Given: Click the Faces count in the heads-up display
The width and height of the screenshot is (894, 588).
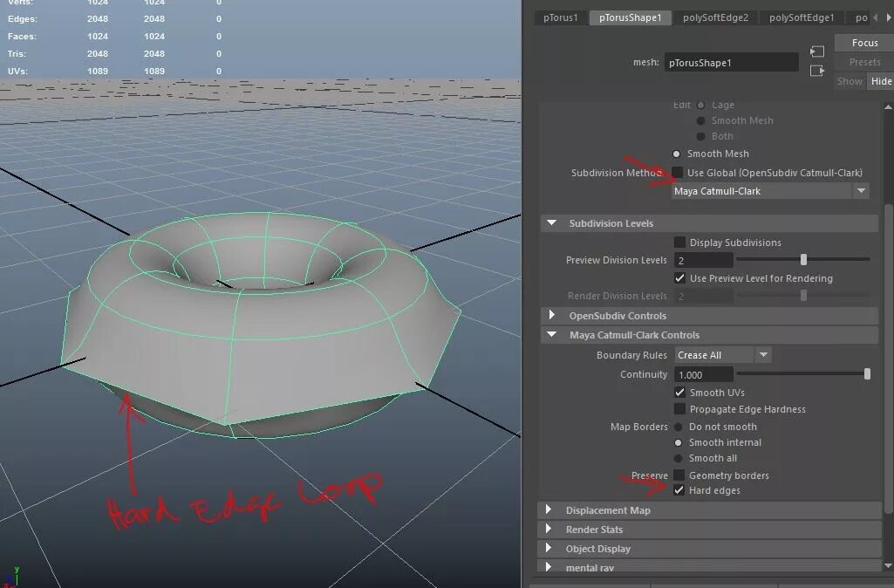Looking at the screenshot, I should tap(98, 37).
